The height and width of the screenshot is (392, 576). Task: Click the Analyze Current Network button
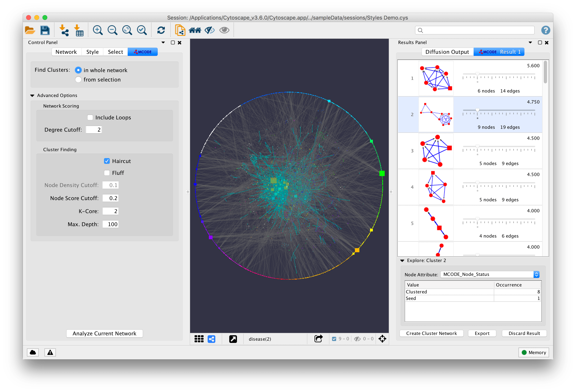click(104, 333)
